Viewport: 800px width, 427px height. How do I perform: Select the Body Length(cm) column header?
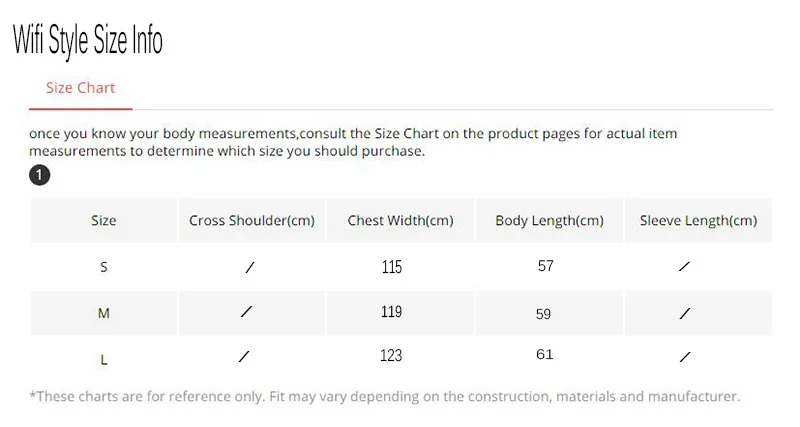click(x=549, y=221)
